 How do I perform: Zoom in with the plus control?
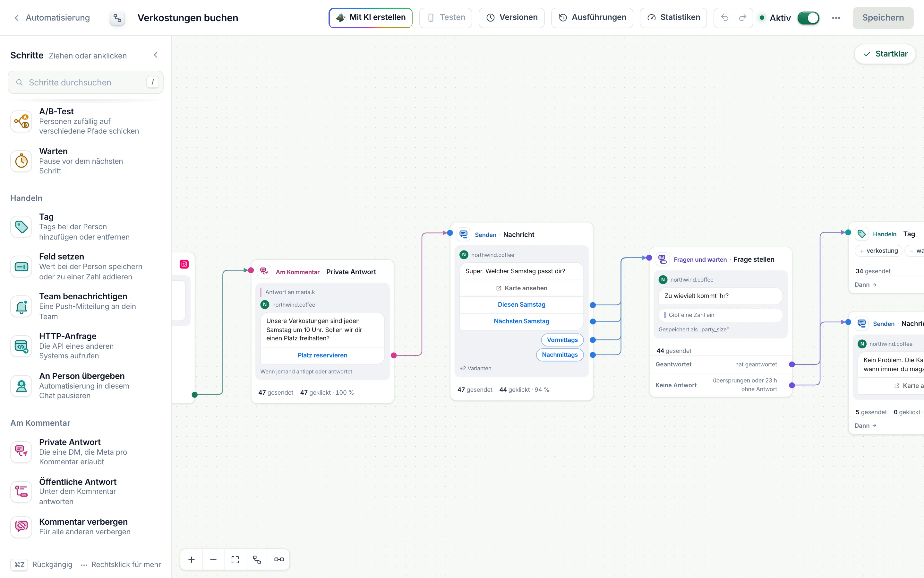coord(191,560)
